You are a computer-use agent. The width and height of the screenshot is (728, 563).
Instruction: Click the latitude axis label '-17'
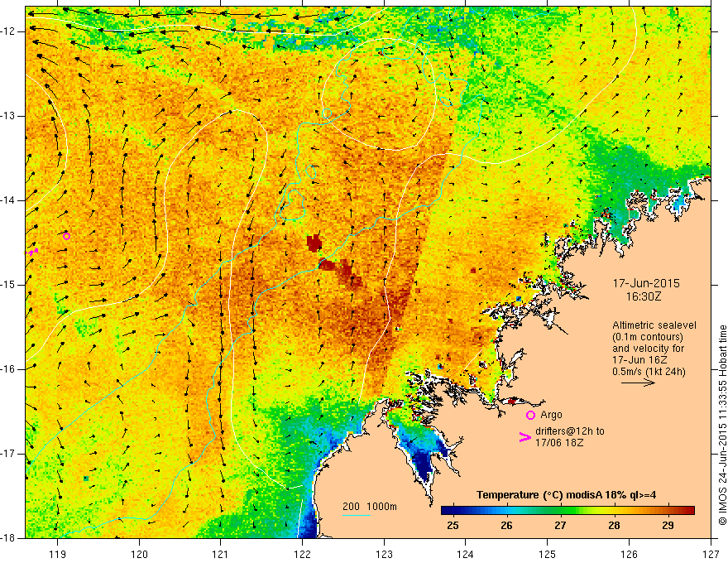pos(9,454)
